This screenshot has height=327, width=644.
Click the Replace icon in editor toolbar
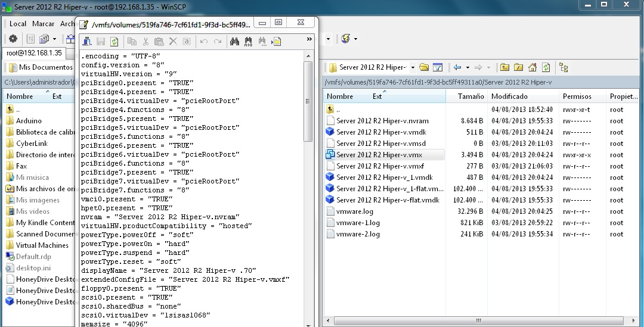tap(248, 42)
